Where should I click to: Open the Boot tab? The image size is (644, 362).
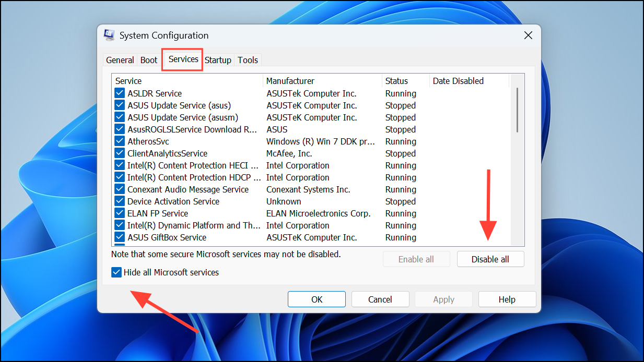tap(148, 59)
